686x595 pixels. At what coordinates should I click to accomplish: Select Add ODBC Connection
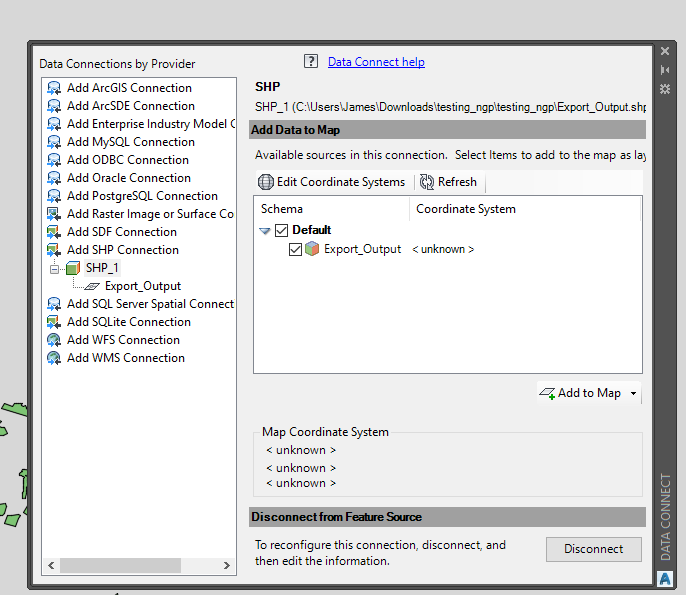(128, 160)
